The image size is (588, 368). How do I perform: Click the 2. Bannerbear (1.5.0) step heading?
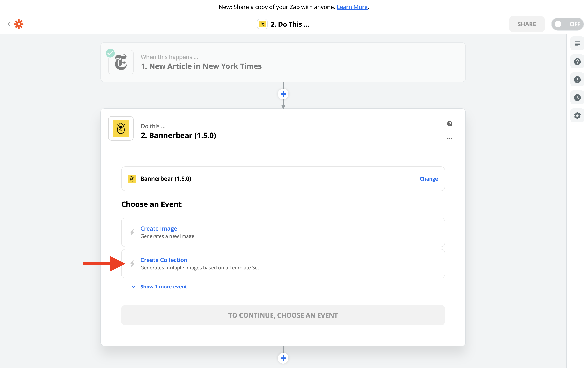coord(178,135)
